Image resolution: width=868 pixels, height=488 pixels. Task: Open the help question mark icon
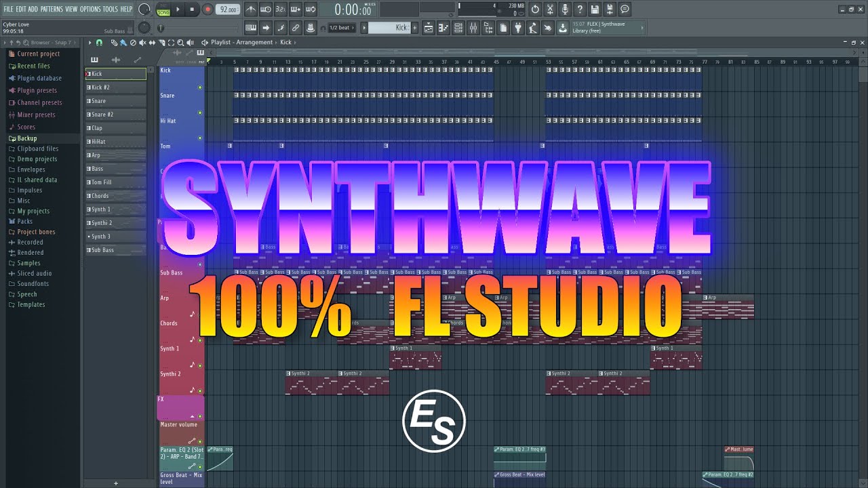579,9
